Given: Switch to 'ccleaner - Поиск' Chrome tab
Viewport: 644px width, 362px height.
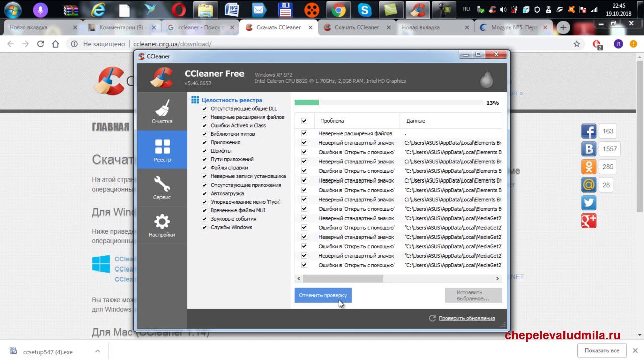Looking at the screenshot, I should point(200,27).
